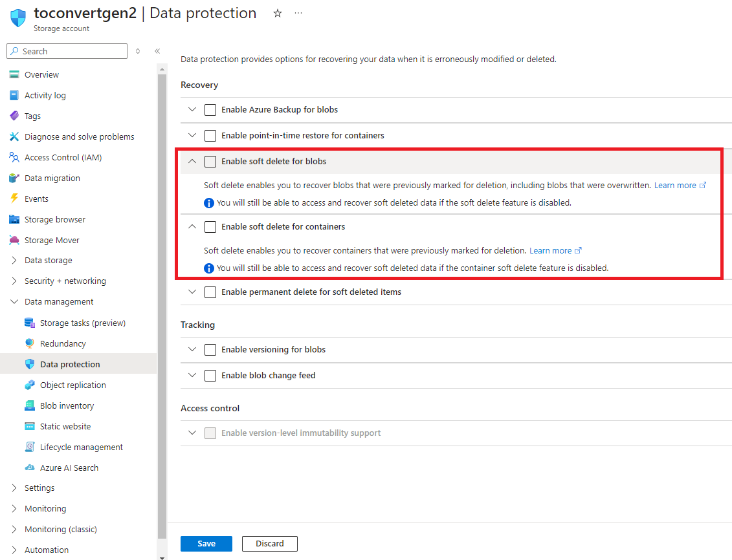Open the Storage browser icon in sidebar

(x=14, y=219)
